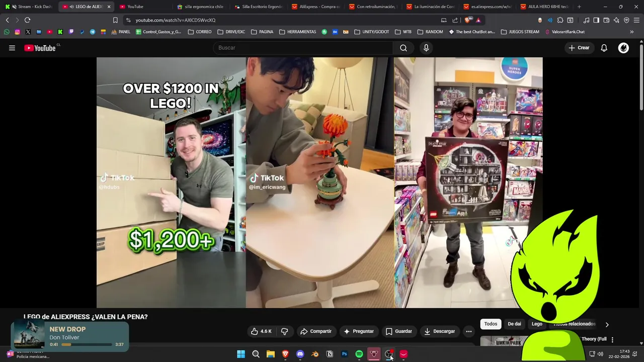Screen dimensions: 644x362
Task: Open Photoshop from taskbar
Action: (345, 354)
